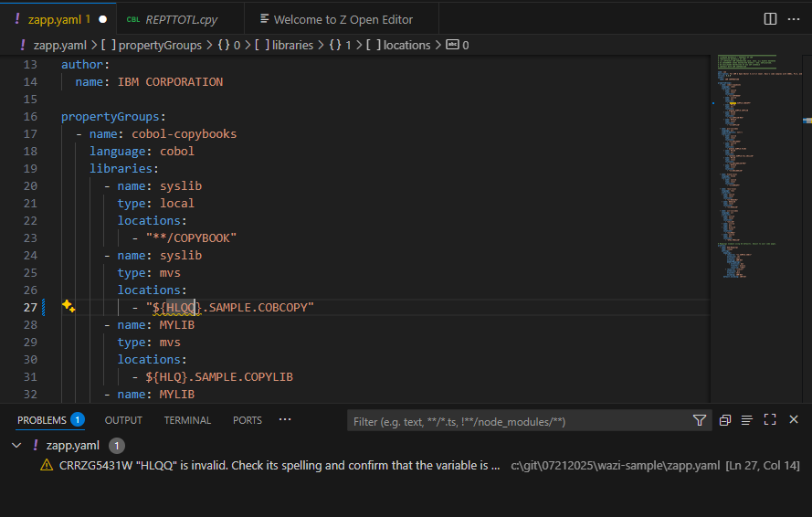Viewport: 812px width, 517px height.
Task: Click type: local on line 21
Action: tap(156, 203)
